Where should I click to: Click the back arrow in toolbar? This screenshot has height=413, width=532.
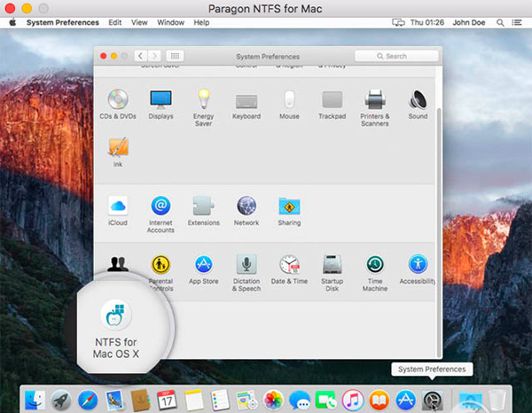point(140,56)
